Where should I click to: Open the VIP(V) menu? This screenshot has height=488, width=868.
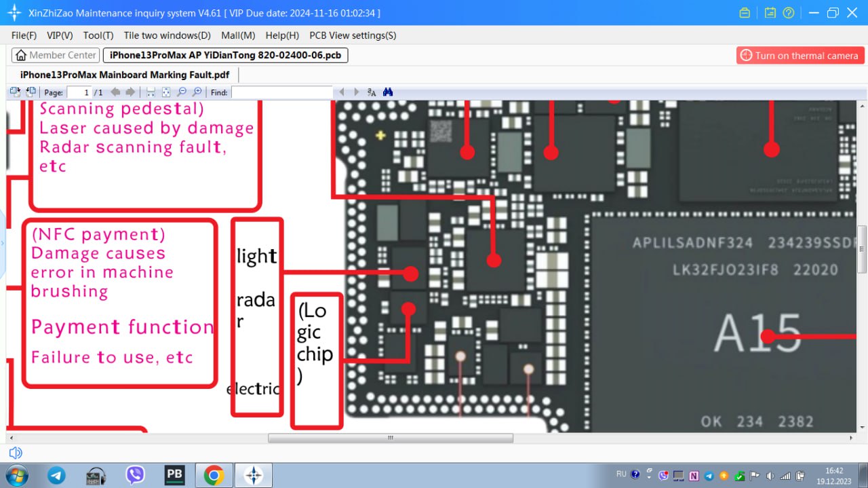coord(60,35)
